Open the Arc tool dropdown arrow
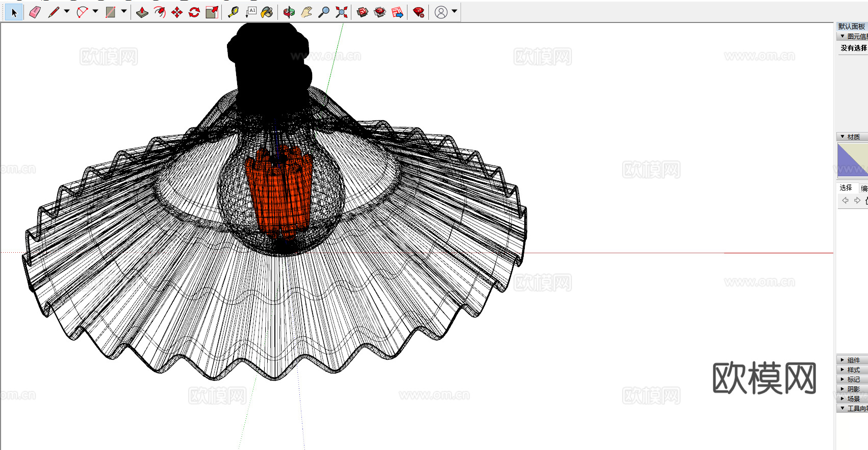This screenshot has width=868, height=450. click(x=95, y=11)
